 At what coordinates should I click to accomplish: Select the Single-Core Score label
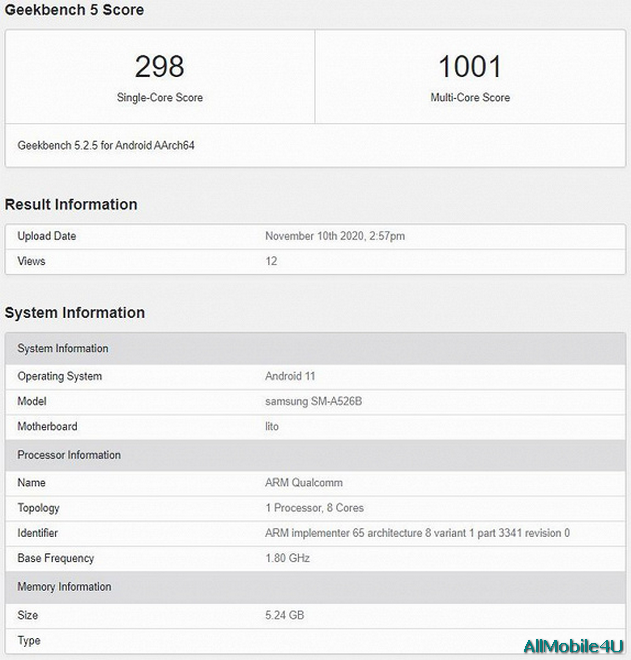tap(160, 98)
